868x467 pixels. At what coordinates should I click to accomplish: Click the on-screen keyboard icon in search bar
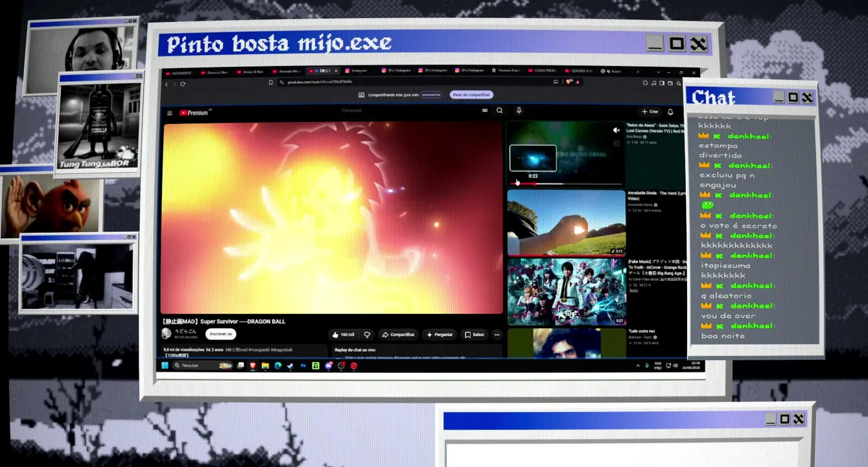point(485,111)
